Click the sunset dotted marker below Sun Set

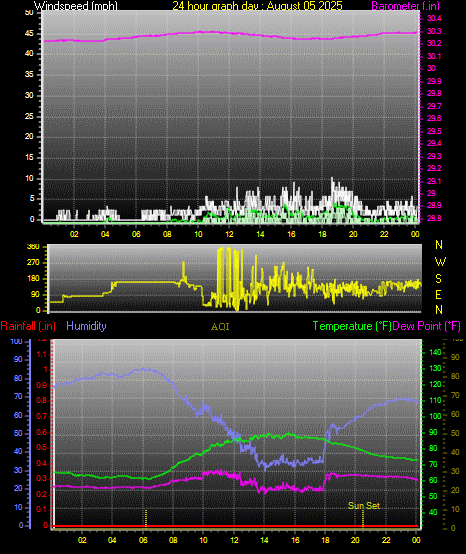363,519
